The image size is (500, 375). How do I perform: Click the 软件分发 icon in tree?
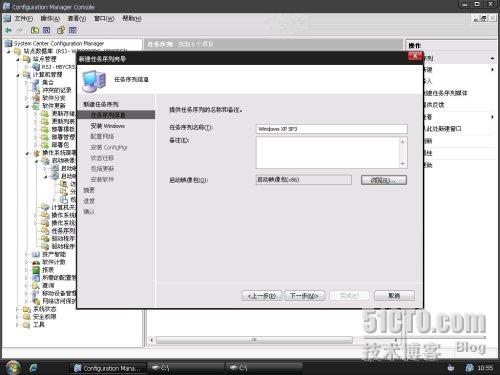pyautogui.click(x=36, y=98)
